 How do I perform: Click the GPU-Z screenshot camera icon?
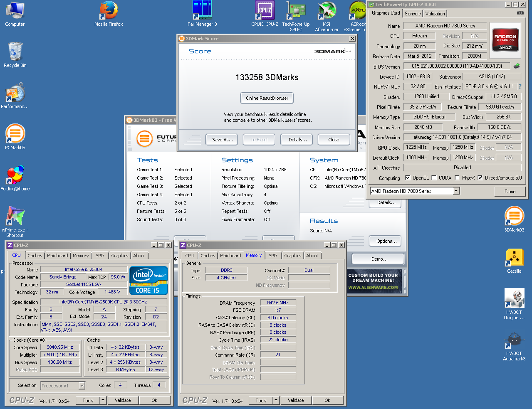pos(520,13)
